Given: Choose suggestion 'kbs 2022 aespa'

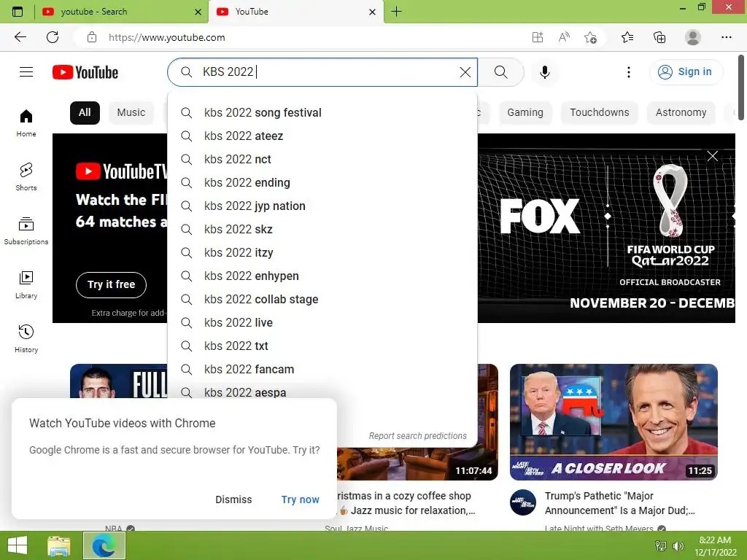Looking at the screenshot, I should tap(322, 391).
